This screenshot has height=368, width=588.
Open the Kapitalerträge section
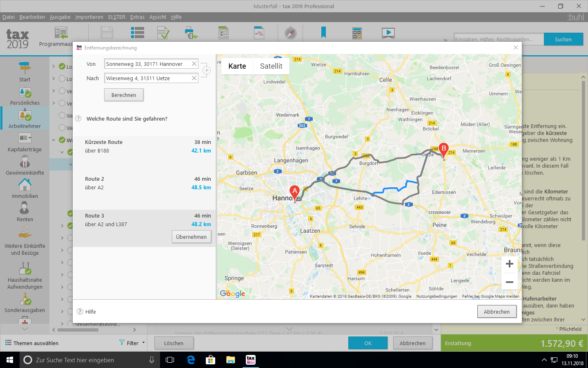point(24,142)
